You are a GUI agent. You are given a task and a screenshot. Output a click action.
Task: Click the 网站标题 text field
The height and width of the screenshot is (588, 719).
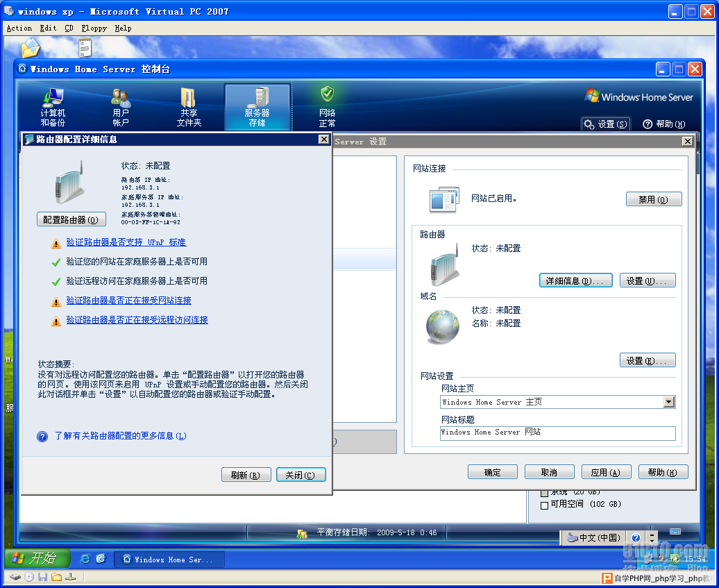(x=557, y=433)
